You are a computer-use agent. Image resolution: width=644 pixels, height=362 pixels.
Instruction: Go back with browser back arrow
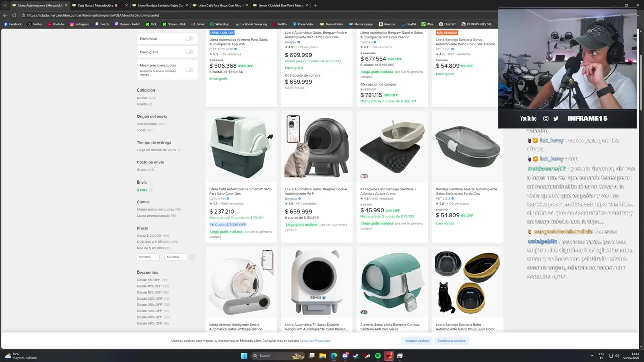coord(5,15)
